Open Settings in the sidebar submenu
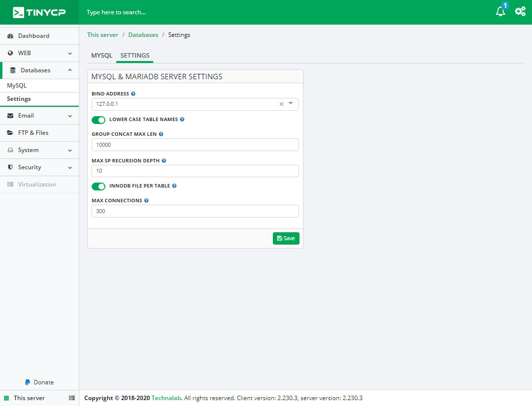Viewport: 532px width, 406px height. (39, 99)
